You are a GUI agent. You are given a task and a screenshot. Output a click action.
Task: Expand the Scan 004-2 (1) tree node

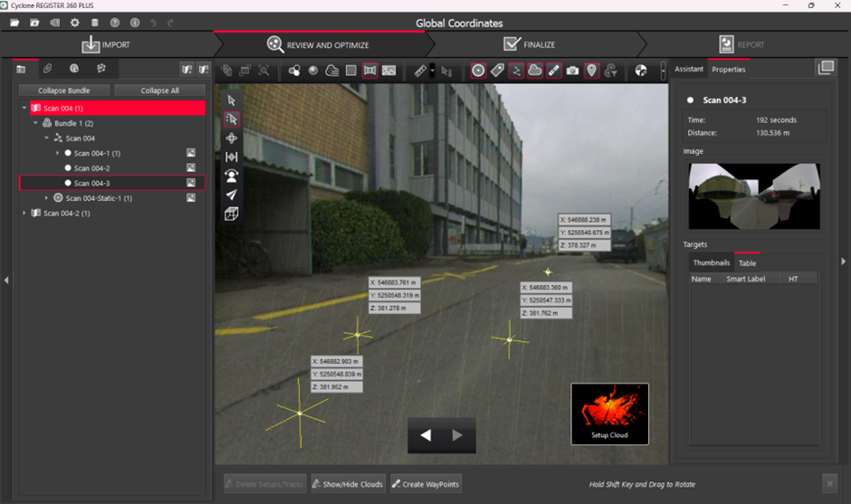tap(24, 214)
